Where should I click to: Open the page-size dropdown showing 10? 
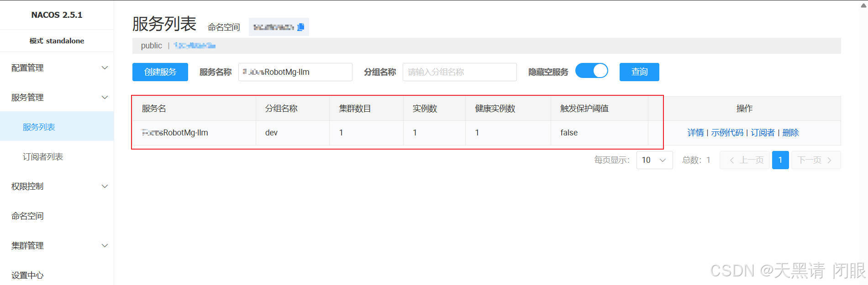654,160
